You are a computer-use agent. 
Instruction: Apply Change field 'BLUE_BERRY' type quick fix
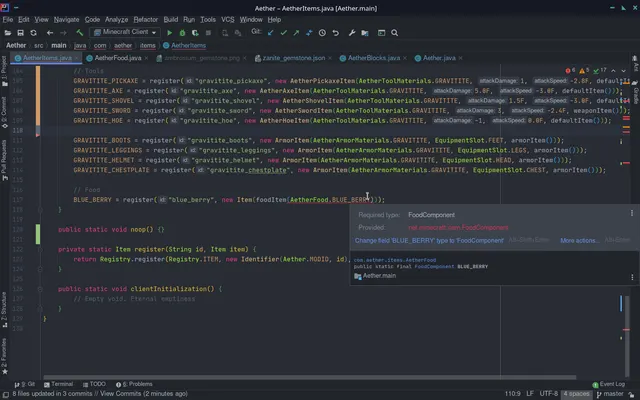pos(429,240)
